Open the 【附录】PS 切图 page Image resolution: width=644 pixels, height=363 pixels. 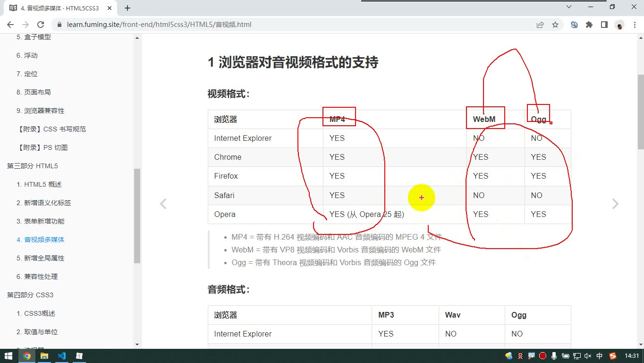click(42, 147)
